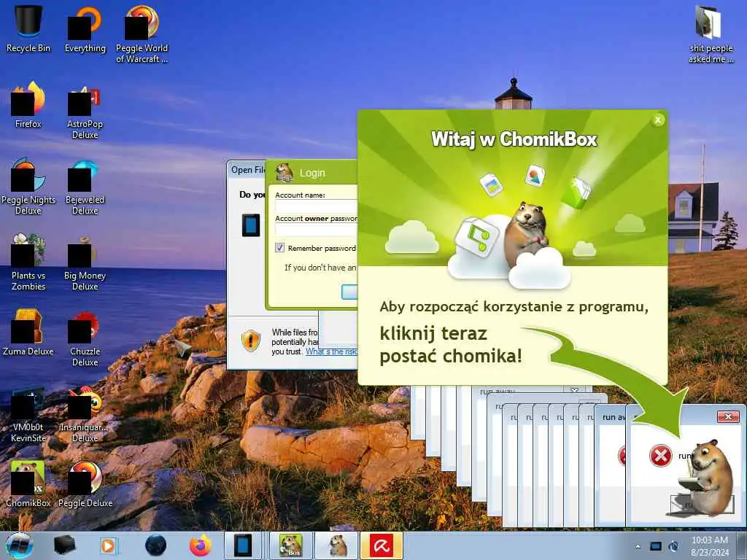The width and height of the screenshot is (747, 560).
Task: Click the shield warning icon in Open File dialog
Action: tap(251, 341)
